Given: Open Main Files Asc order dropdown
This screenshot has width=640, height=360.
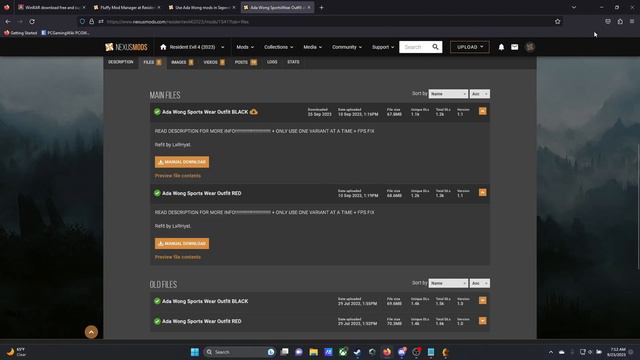Looking at the screenshot, I should coord(480,94).
